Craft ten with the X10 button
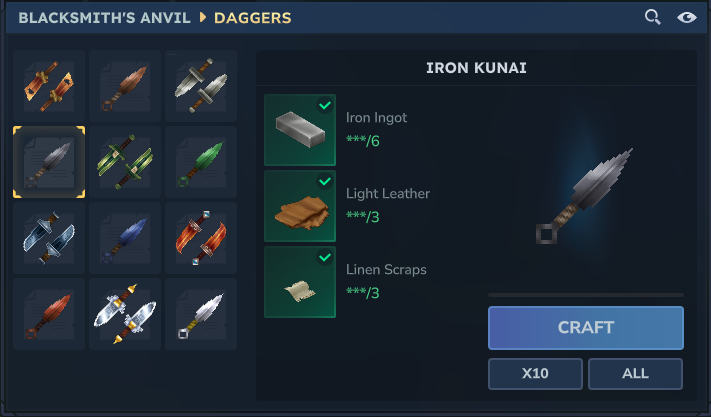 (x=536, y=373)
